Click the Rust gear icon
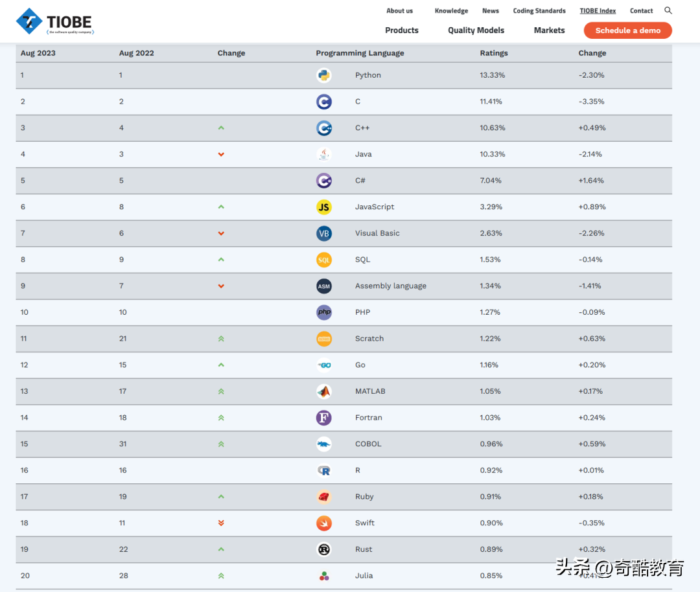700x592 pixels. (323, 549)
